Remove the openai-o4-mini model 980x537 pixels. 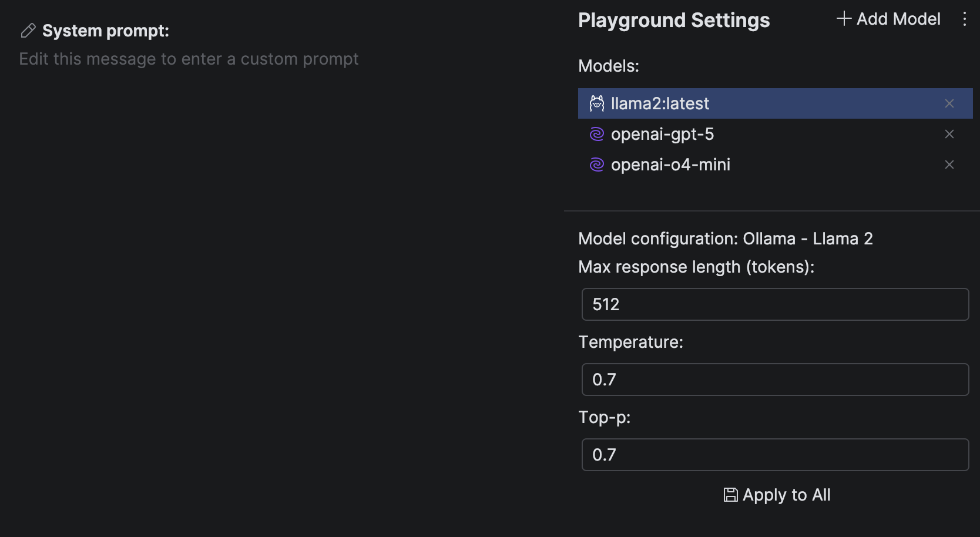pos(949,165)
